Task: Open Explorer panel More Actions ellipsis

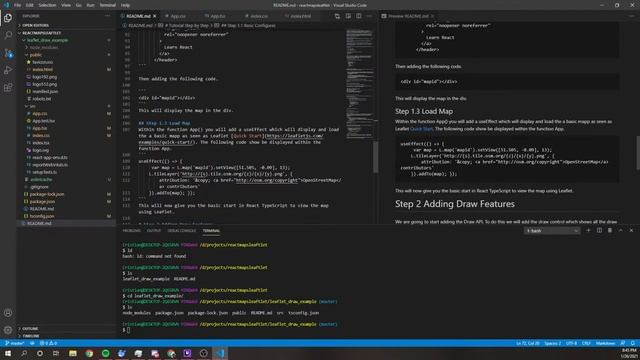Action: (108, 16)
